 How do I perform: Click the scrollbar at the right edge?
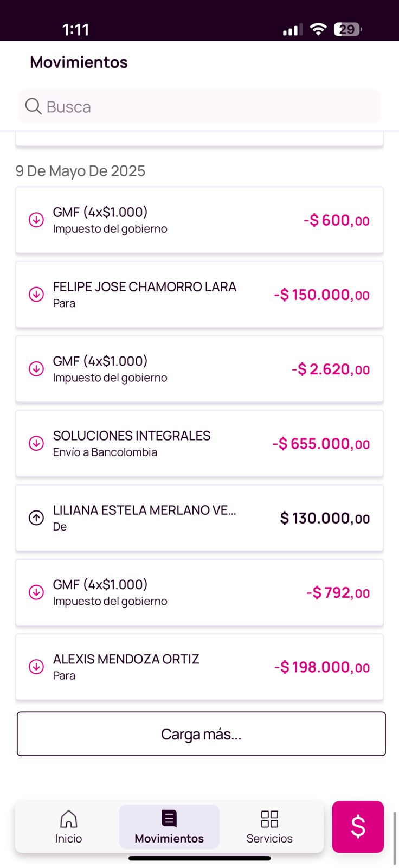[394, 838]
